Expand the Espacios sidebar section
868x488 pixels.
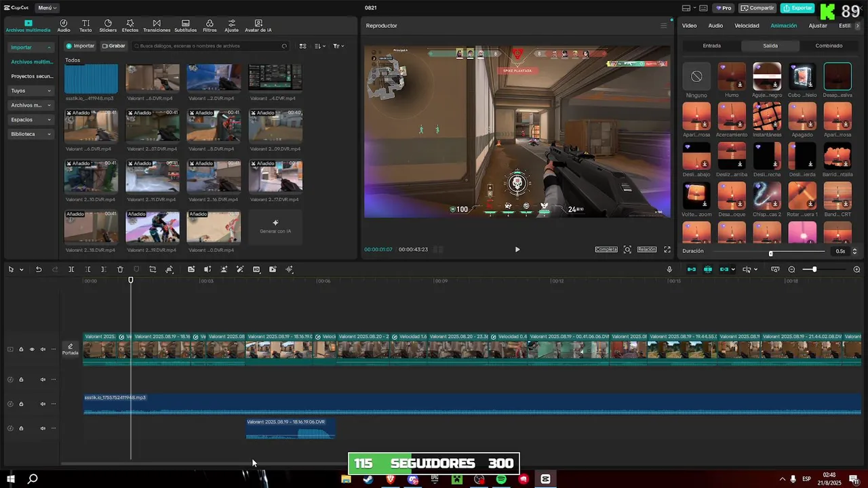[x=31, y=119]
